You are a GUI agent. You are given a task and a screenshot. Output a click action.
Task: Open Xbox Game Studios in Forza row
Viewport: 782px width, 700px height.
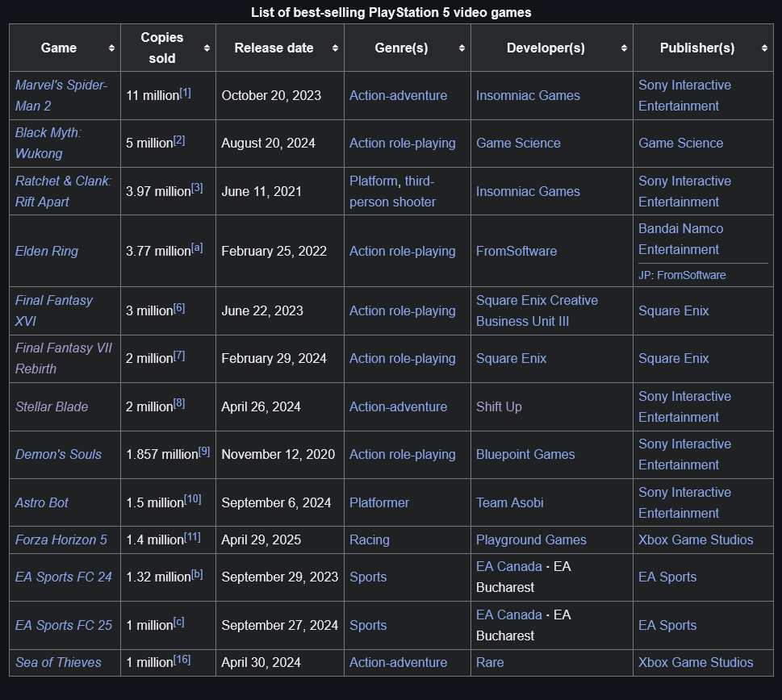(696, 540)
